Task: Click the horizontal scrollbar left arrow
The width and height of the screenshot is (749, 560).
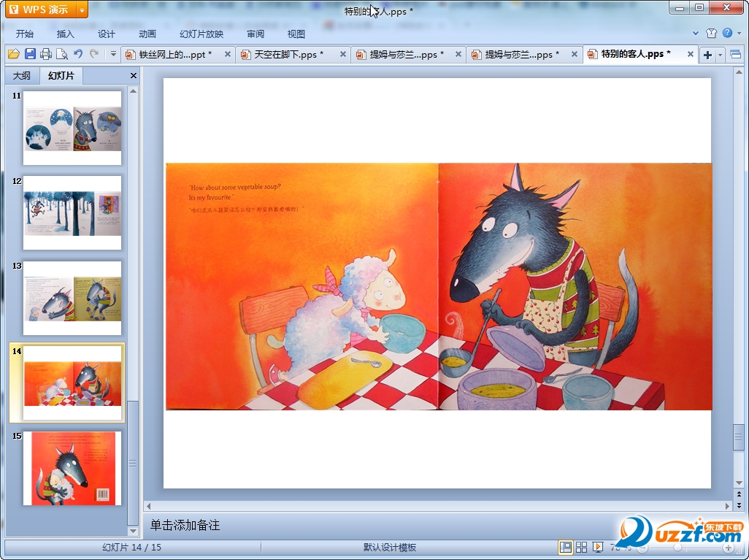Action: (x=148, y=505)
